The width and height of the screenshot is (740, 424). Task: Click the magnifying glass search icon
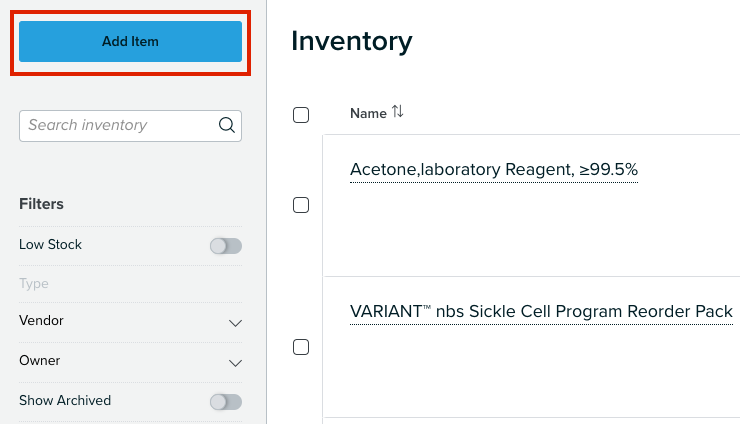(227, 125)
